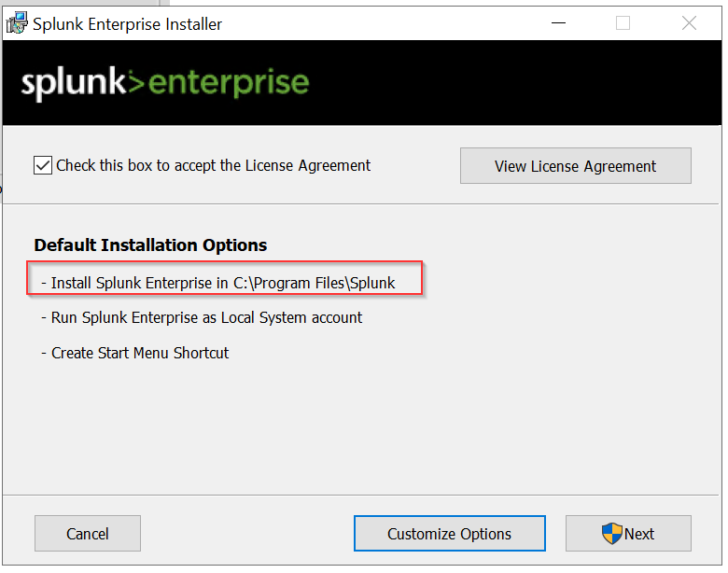The height and width of the screenshot is (573, 728).
Task: Click the green enterprise word in the banner
Action: point(229,84)
